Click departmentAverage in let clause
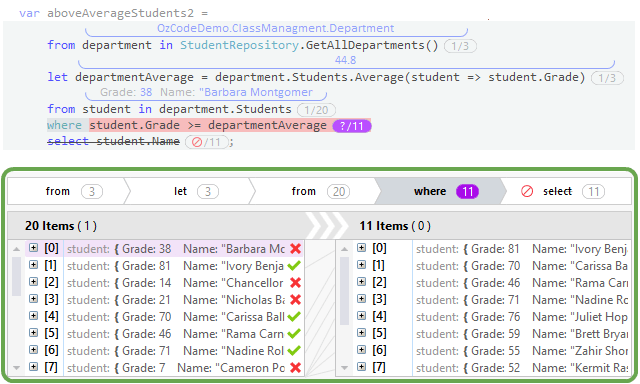 click(x=134, y=77)
